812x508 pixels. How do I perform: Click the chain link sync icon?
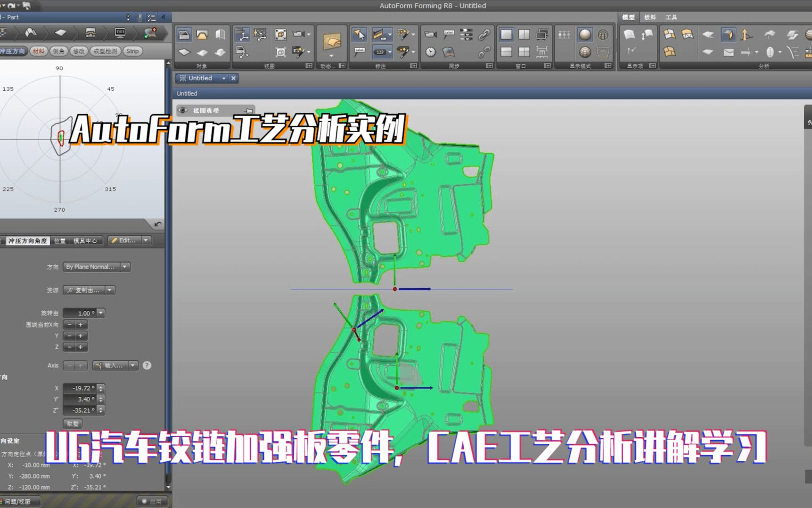pos(484,34)
